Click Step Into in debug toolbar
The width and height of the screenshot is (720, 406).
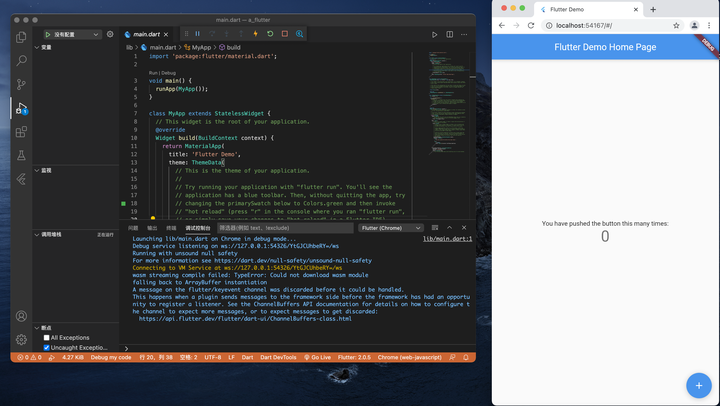[226, 34]
